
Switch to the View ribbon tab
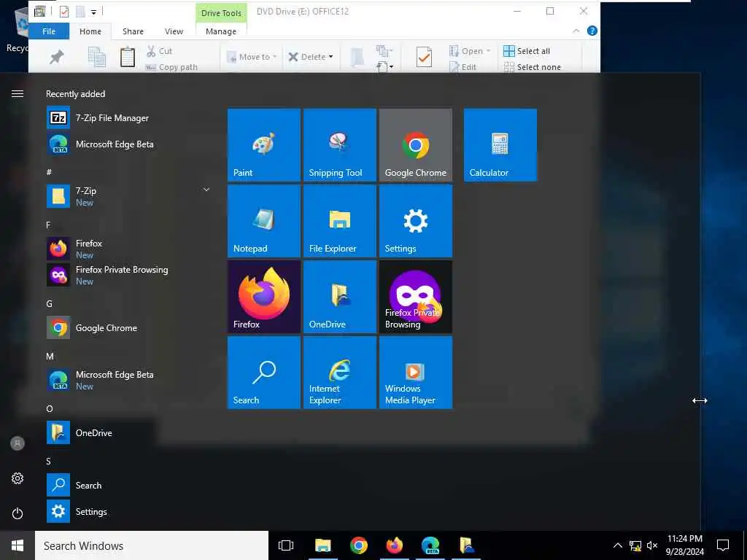tap(174, 31)
